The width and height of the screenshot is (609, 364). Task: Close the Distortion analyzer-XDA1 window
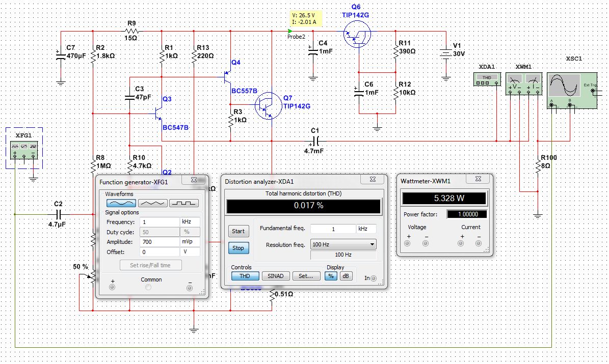tap(373, 179)
